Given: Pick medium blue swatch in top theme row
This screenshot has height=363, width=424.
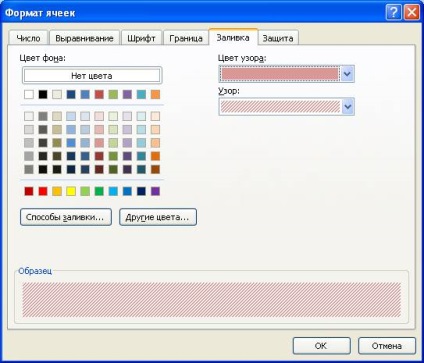Looking at the screenshot, I should [x=85, y=94].
